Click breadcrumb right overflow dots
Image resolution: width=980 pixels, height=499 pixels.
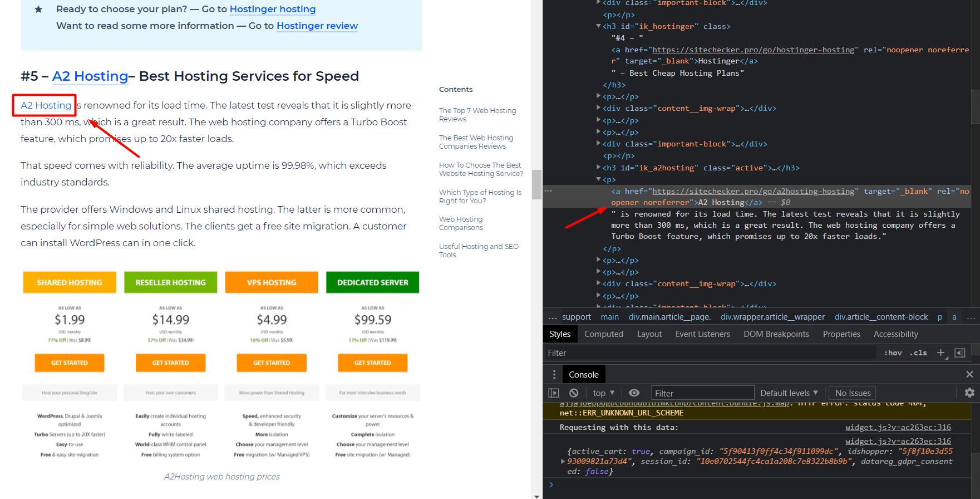coord(971,317)
